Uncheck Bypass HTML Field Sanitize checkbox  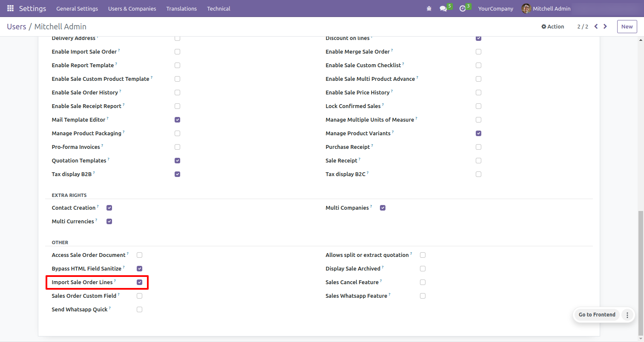(x=139, y=268)
